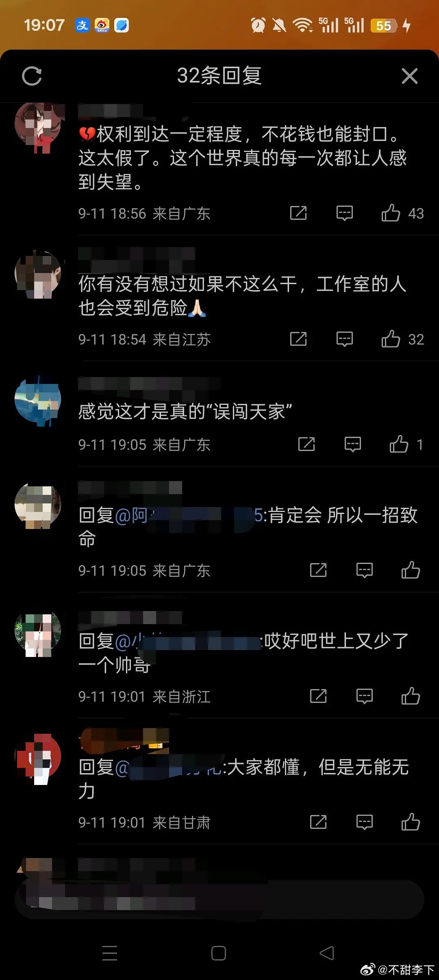The width and height of the screenshot is (439, 980).
Task: Open the first commenter's avatar
Action: [x=38, y=127]
